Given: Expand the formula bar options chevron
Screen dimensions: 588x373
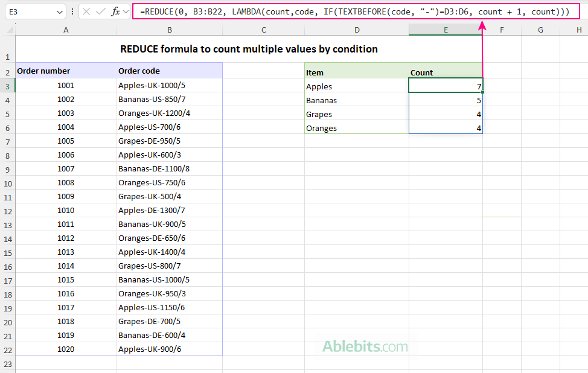Looking at the screenshot, I should click(x=126, y=11).
